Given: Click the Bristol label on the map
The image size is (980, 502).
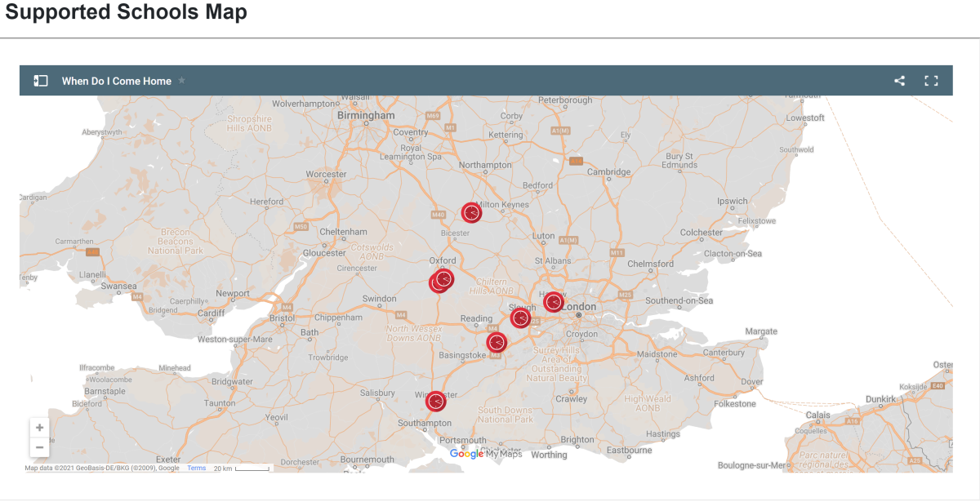Looking at the screenshot, I should pyautogui.click(x=282, y=318).
